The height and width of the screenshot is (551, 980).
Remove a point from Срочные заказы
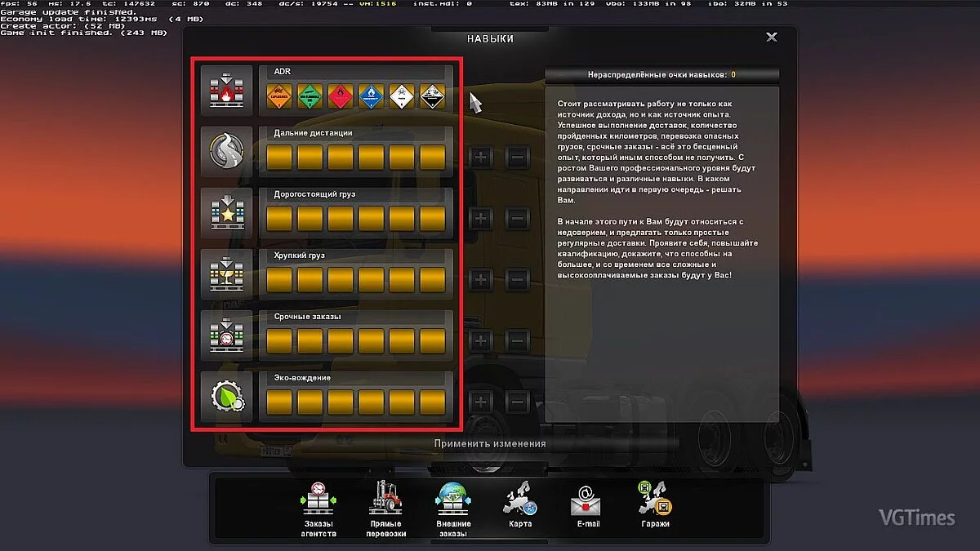[x=517, y=341]
